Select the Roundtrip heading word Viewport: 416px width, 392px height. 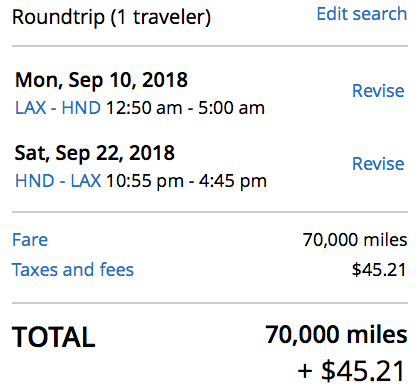pos(58,17)
